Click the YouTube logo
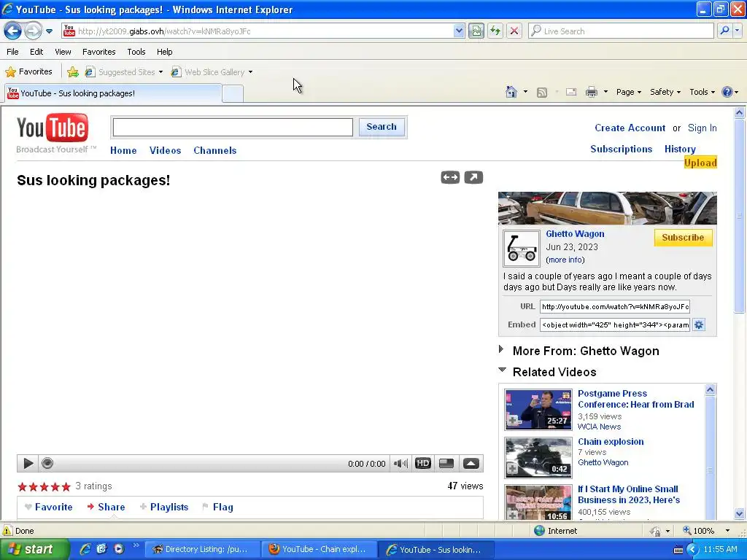 [53, 128]
